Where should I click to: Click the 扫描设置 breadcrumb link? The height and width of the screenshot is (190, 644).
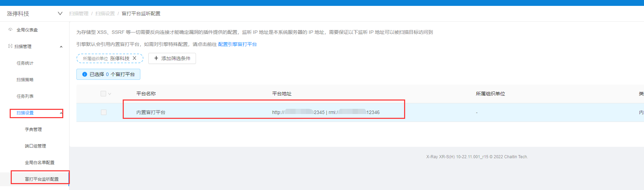tap(105, 13)
